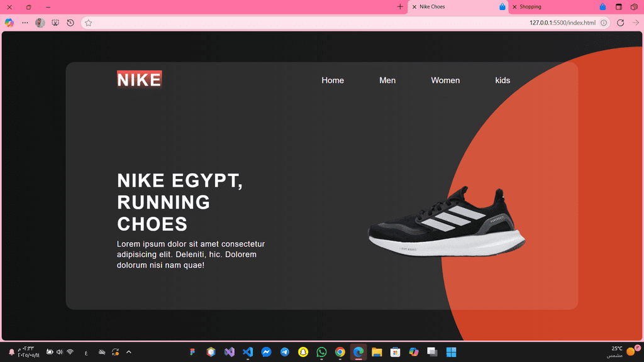Open Messenger from taskbar

266,352
